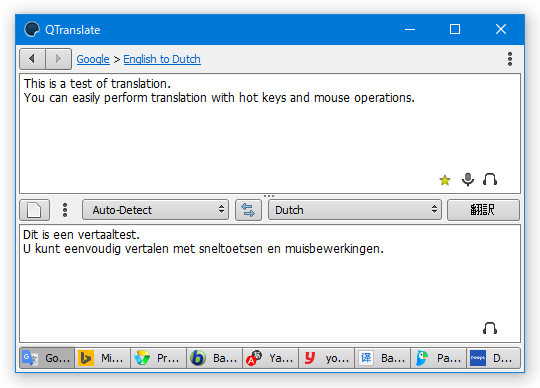
Task: Switch to the Google translation service tab
Action: pyautogui.click(x=47, y=358)
